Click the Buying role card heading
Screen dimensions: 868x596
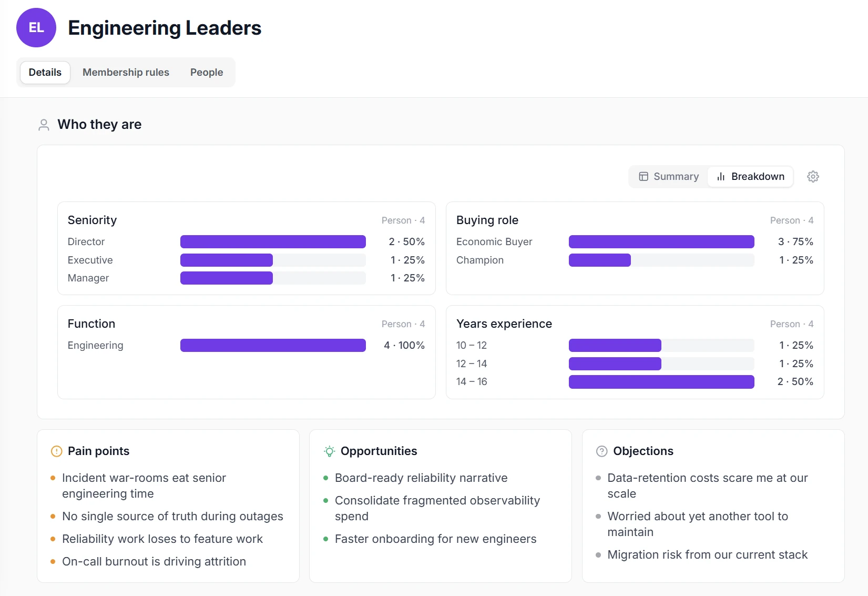pos(487,220)
